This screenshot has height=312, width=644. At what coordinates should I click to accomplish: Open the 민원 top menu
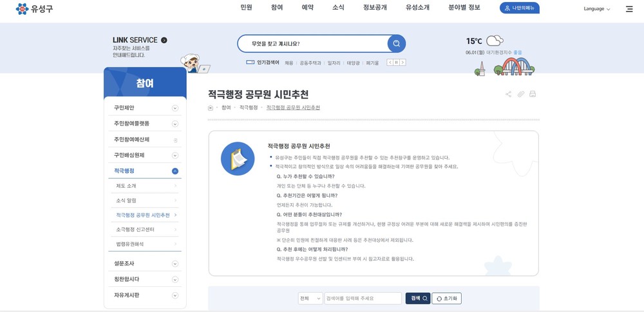246,7
